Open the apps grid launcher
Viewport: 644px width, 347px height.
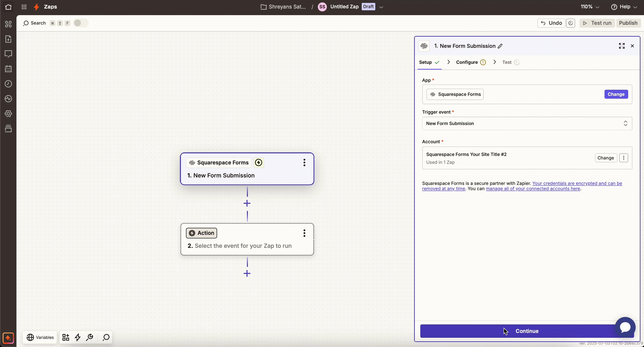point(24,7)
